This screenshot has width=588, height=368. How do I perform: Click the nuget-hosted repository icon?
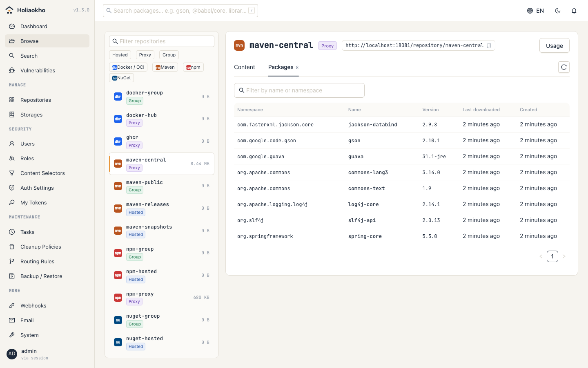tap(118, 342)
